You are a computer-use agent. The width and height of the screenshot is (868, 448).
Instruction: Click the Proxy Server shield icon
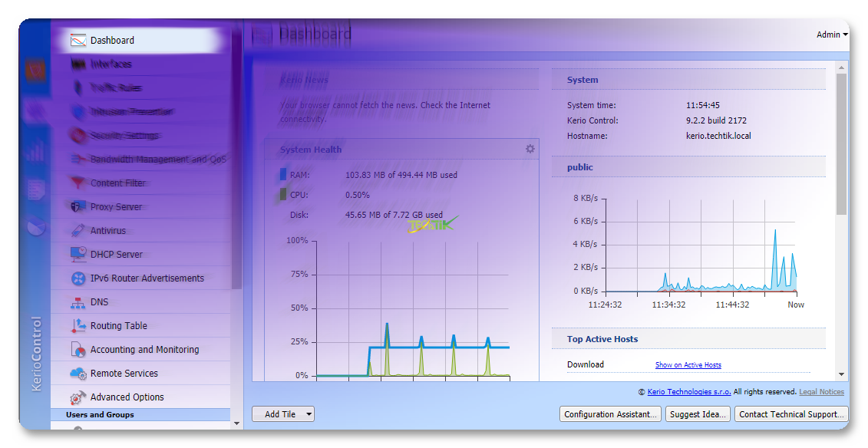coord(78,207)
